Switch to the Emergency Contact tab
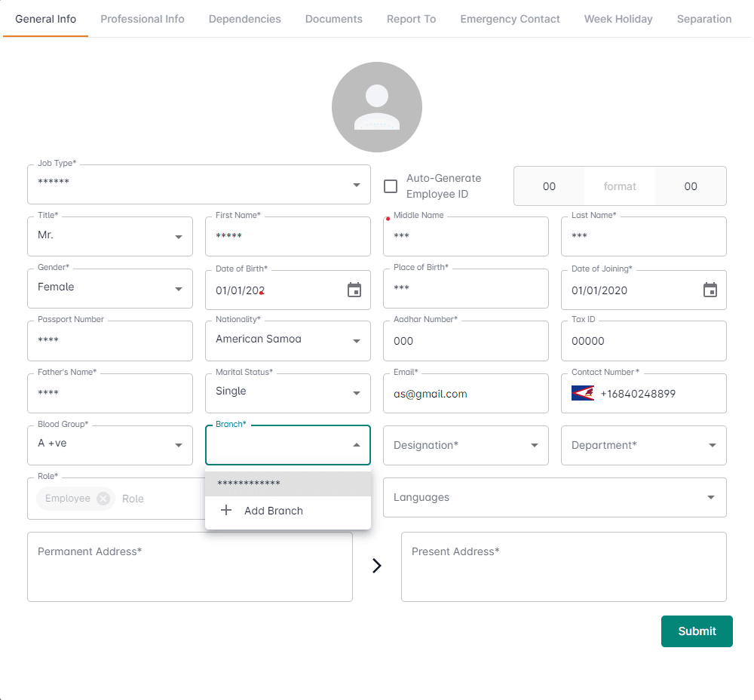 [x=510, y=19]
